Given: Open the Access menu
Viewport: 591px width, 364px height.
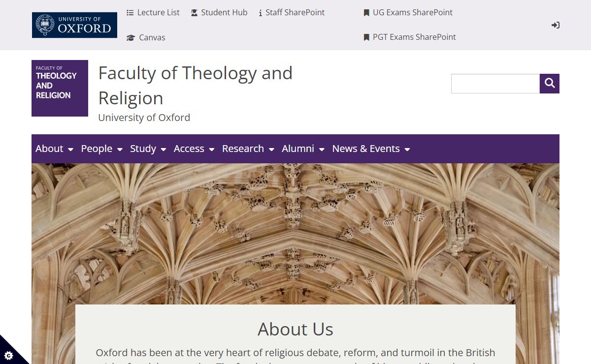Looking at the screenshot, I should [x=194, y=149].
